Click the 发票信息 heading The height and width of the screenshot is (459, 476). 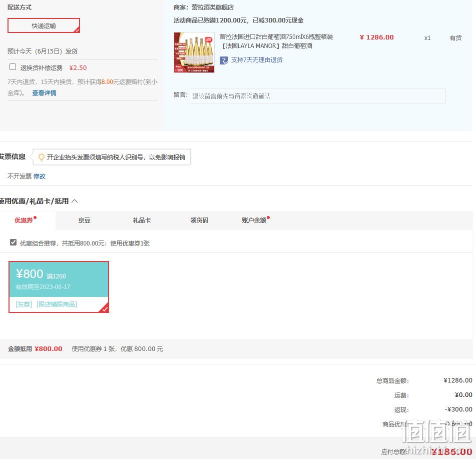pos(13,156)
